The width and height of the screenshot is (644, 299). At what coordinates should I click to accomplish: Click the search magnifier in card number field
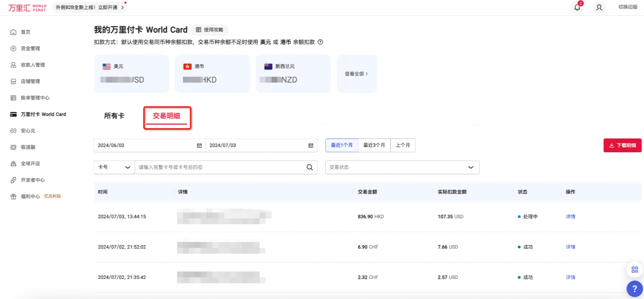click(310, 167)
